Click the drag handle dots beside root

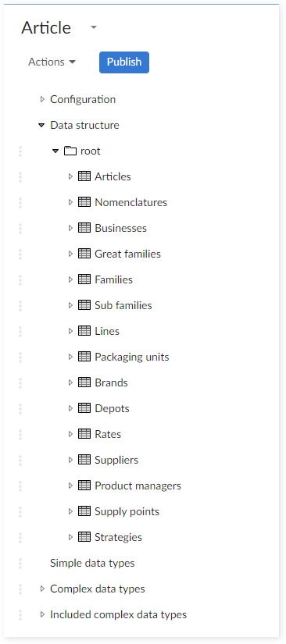coord(20,151)
